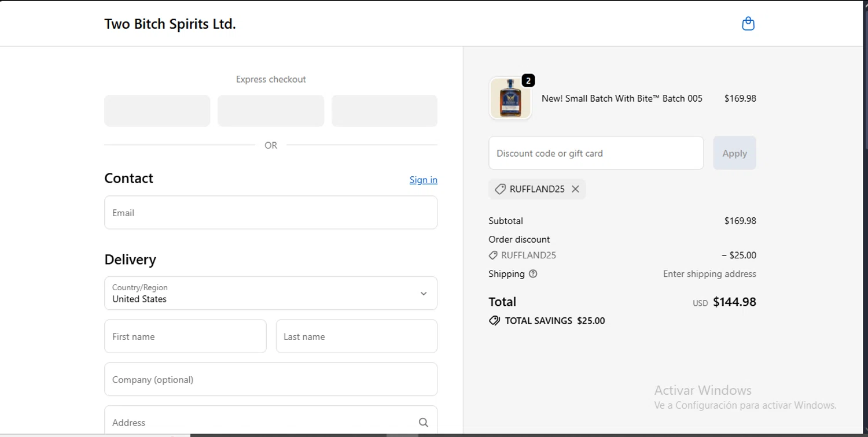The width and height of the screenshot is (868, 437).
Task: Focus the Email input field
Action: [x=271, y=213]
